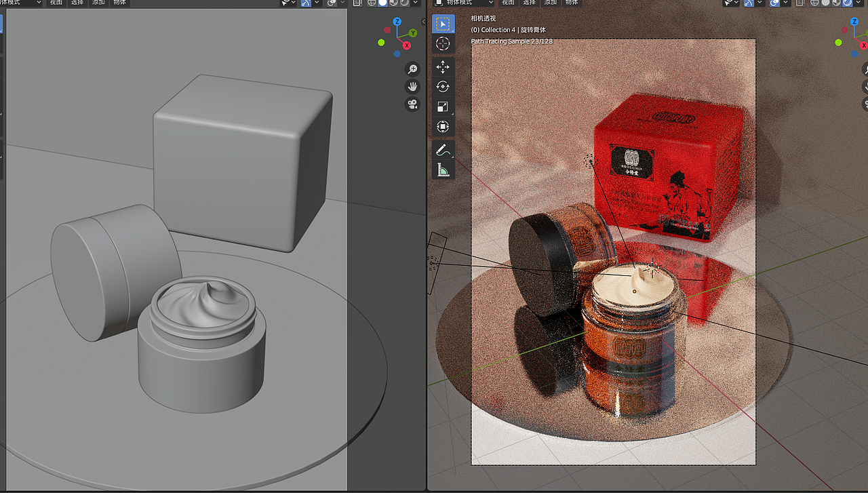Toggle camera view icon in right viewport
The width and height of the screenshot is (868, 493).
point(865,104)
